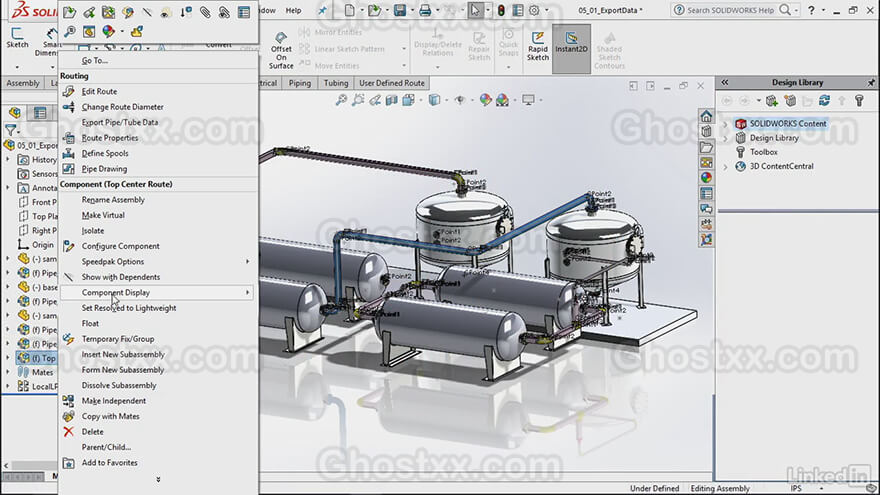
Task: Select Pipe Drawing from context menu
Action: pos(104,169)
